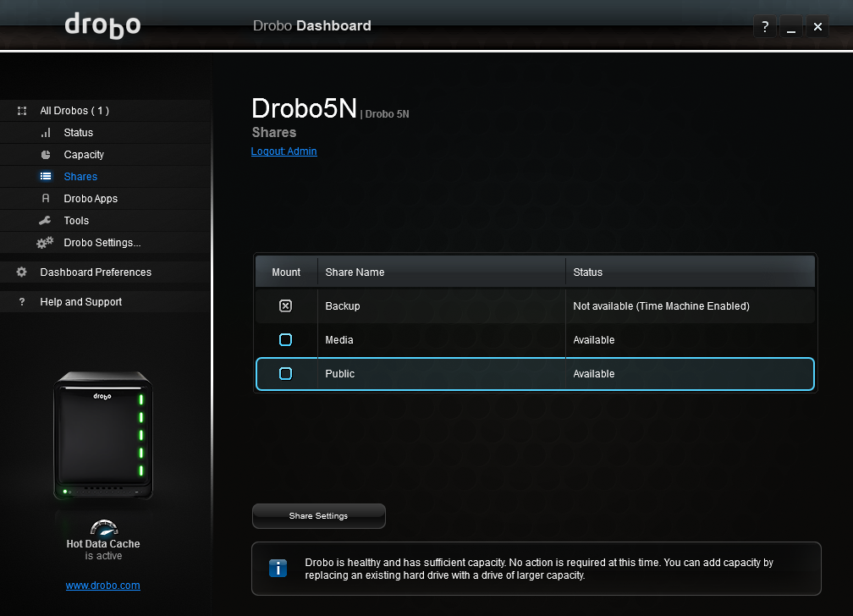Click the Share Settings button
The width and height of the screenshot is (853, 616).
pyautogui.click(x=319, y=516)
